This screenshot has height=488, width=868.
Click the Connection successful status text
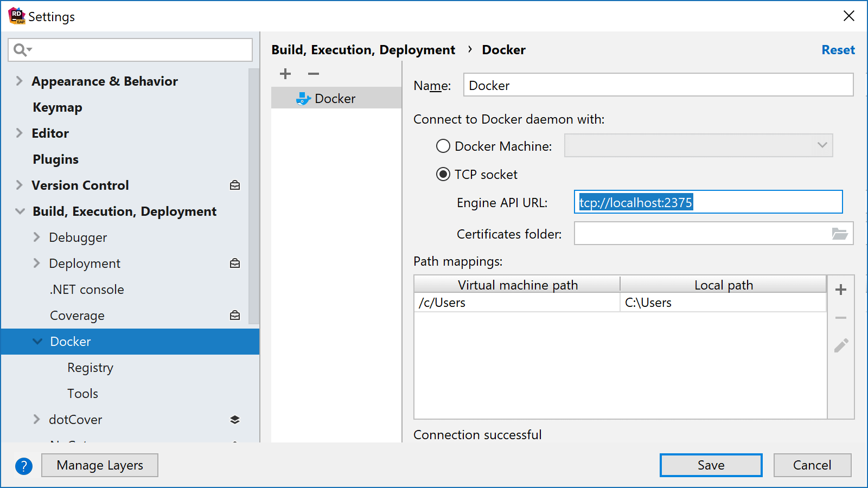[477, 435]
